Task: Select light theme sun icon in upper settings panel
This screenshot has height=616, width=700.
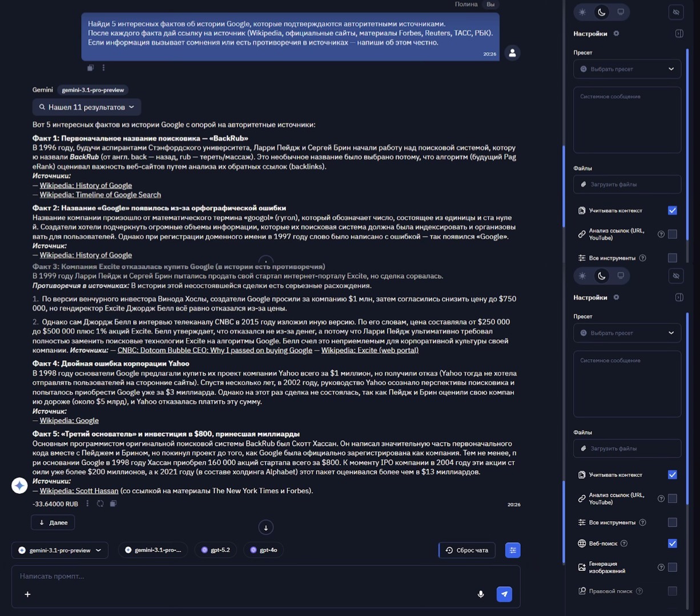Action: coord(582,12)
